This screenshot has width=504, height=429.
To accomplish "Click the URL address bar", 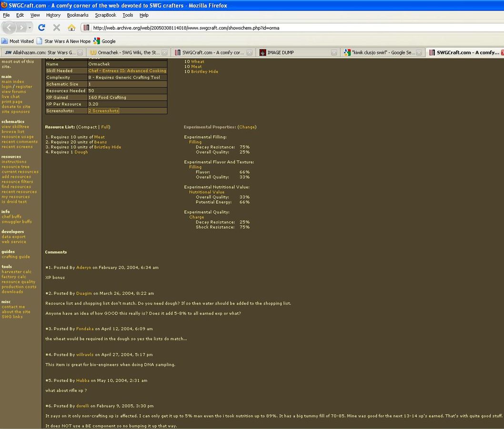I will pos(286,28).
